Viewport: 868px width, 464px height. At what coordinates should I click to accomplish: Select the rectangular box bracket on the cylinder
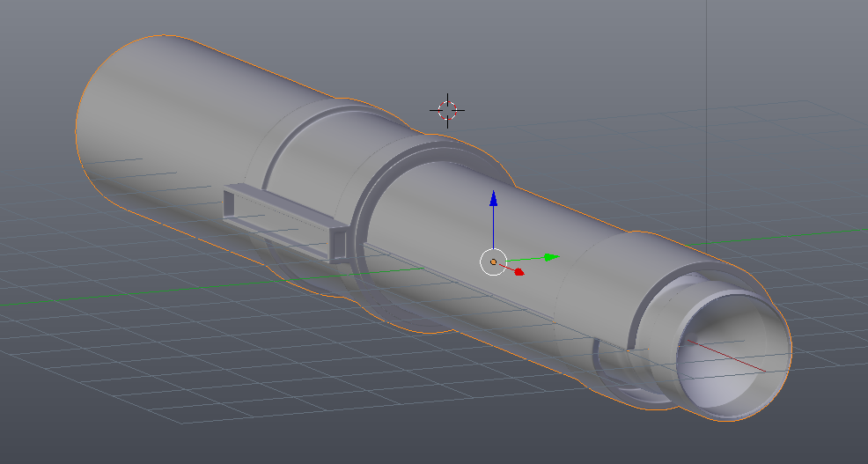[x=286, y=222]
